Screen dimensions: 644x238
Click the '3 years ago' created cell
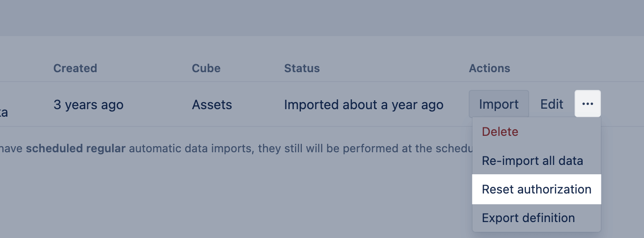[x=88, y=104]
